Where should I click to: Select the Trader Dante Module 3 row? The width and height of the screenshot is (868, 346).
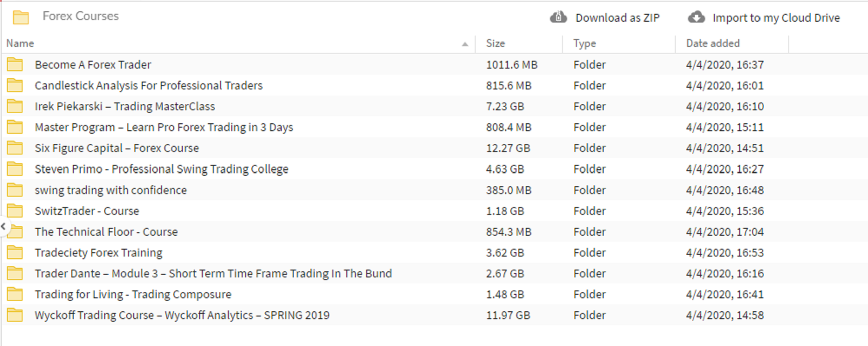click(213, 274)
